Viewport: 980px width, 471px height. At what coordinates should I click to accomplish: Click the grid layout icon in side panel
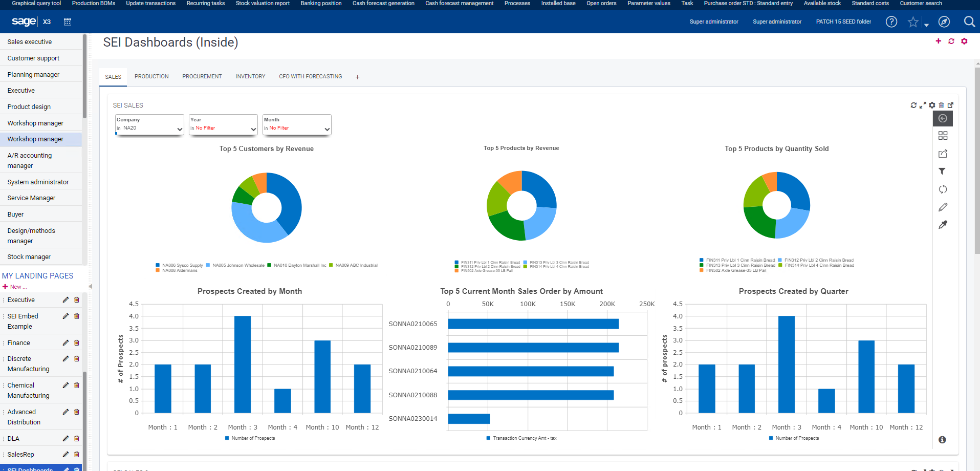click(943, 136)
